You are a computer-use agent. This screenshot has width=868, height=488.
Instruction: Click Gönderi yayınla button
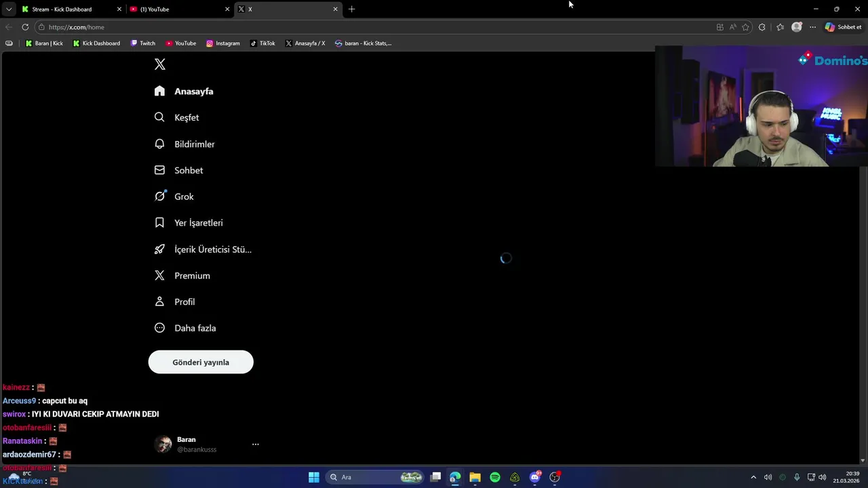coord(201,362)
